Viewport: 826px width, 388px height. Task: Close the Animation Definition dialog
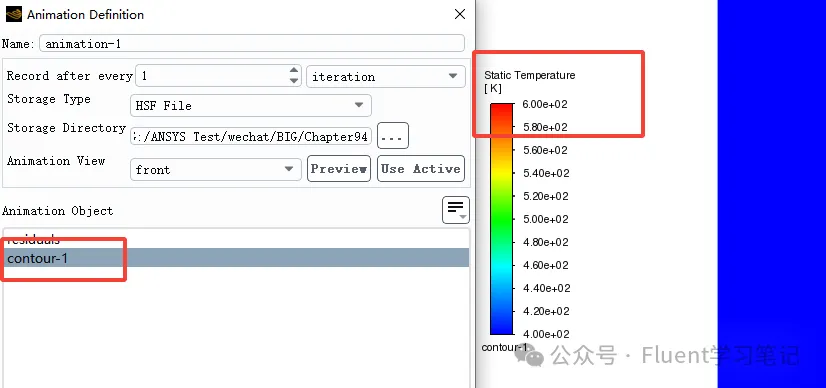coord(460,14)
